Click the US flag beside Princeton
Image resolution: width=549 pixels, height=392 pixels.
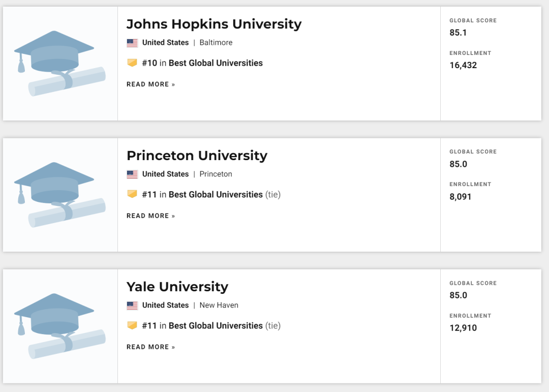click(x=132, y=174)
